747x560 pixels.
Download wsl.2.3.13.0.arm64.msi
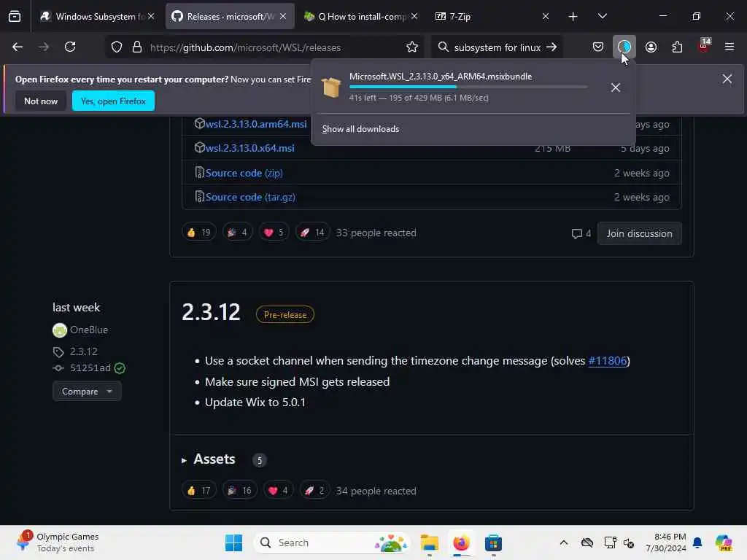point(256,124)
